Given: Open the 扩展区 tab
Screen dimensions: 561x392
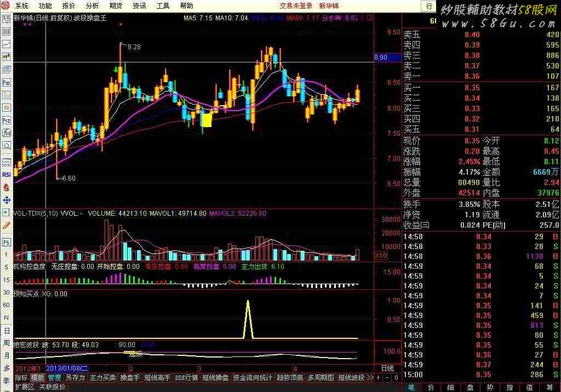Looking at the screenshot, I should [25, 387].
